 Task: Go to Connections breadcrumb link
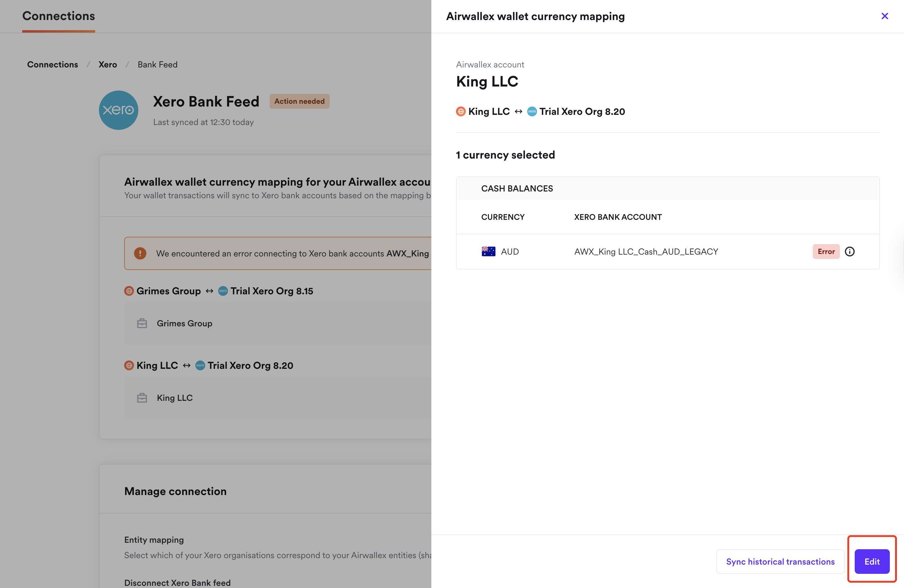click(x=52, y=65)
